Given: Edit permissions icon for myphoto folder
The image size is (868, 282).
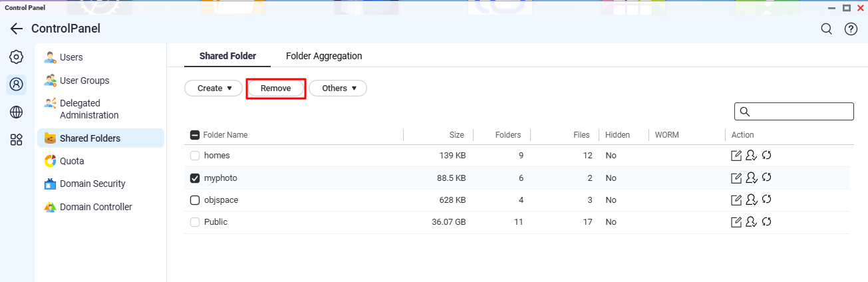Looking at the screenshot, I should tap(752, 178).
